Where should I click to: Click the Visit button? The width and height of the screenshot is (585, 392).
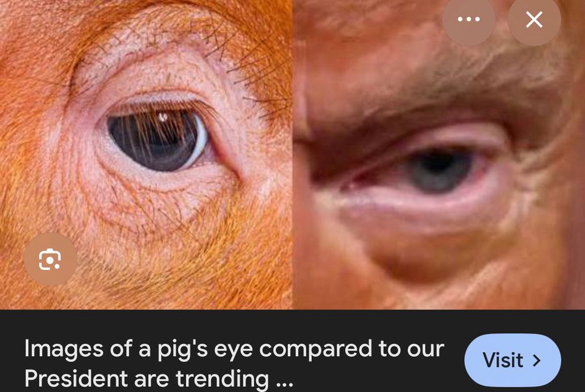pos(512,360)
